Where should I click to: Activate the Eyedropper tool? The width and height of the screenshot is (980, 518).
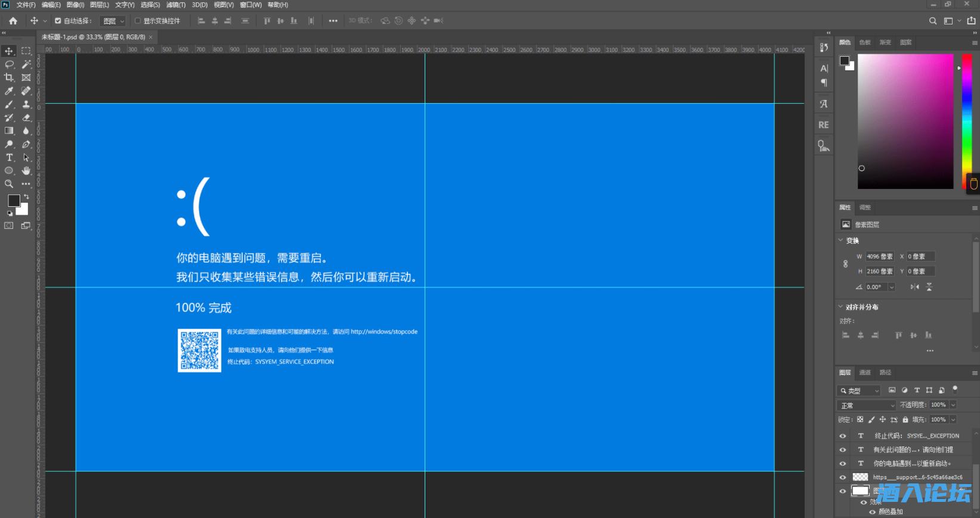9,91
